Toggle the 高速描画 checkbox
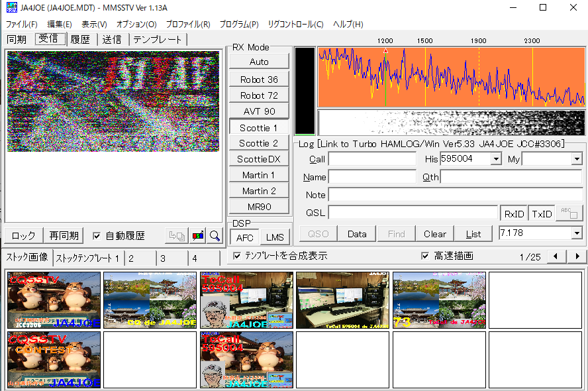The height and width of the screenshot is (391, 588). tap(425, 256)
